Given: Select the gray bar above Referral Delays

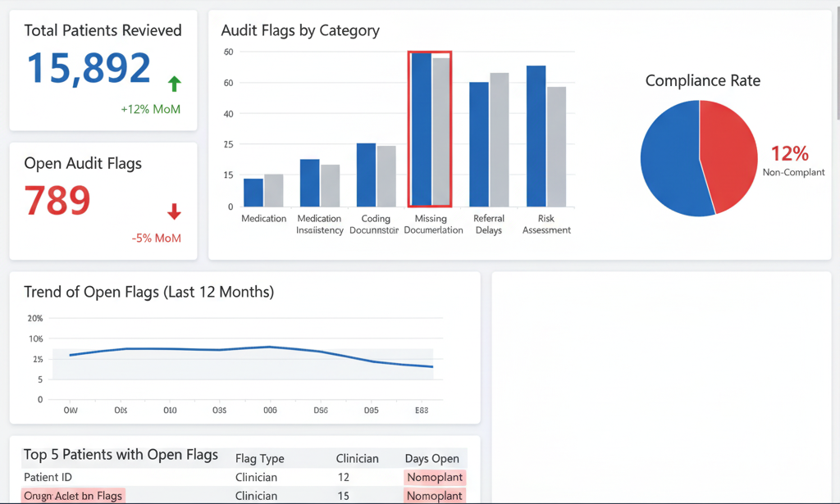Looking at the screenshot, I should pos(499,139).
